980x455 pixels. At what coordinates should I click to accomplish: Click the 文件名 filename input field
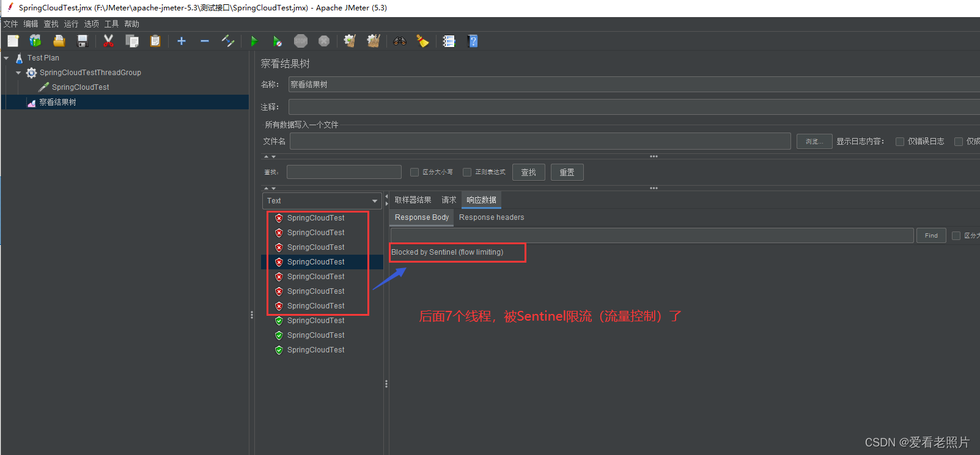click(x=540, y=142)
